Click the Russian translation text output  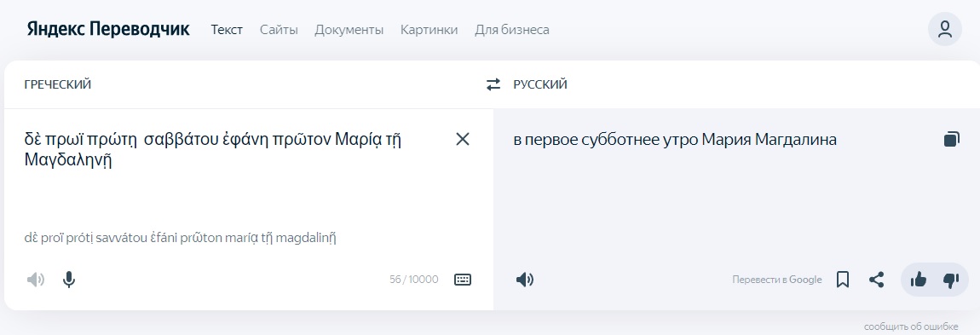click(x=674, y=140)
